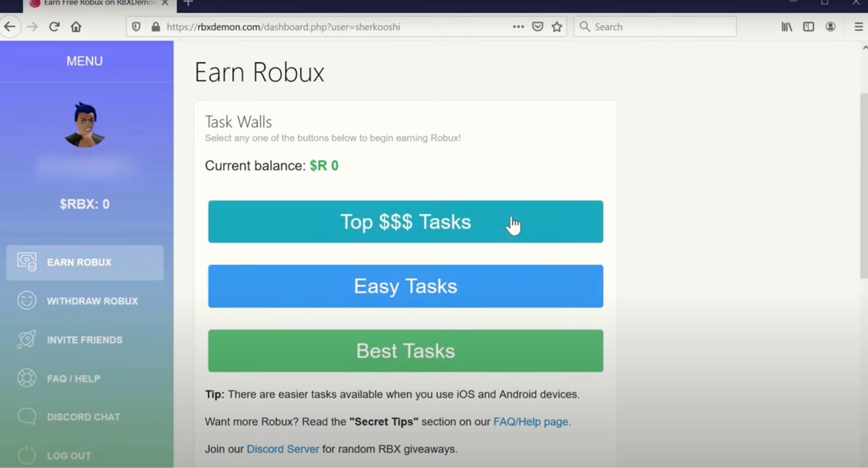The height and width of the screenshot is (468, 868).
Task: Open the Firefox account icon
Action: tap(831, 27)
